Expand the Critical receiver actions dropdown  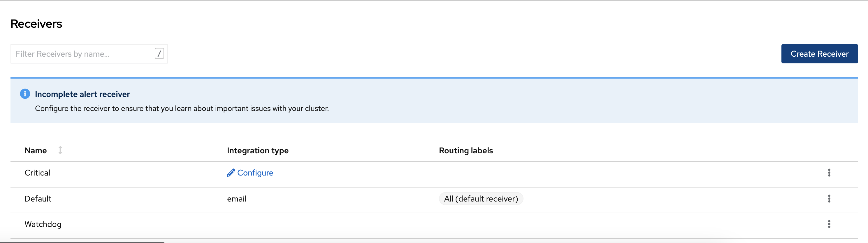tap(829, 172)
